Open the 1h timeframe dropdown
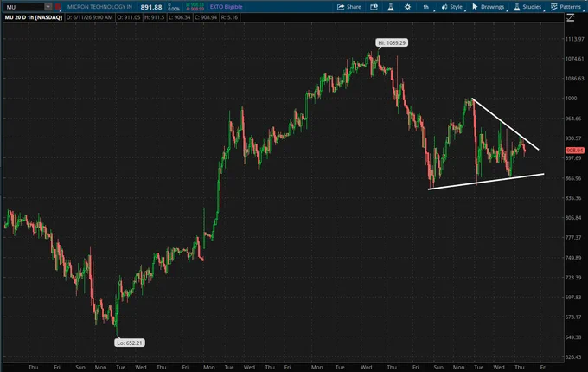This screenshot has height=372, width=588. click(x=426, y=7)
